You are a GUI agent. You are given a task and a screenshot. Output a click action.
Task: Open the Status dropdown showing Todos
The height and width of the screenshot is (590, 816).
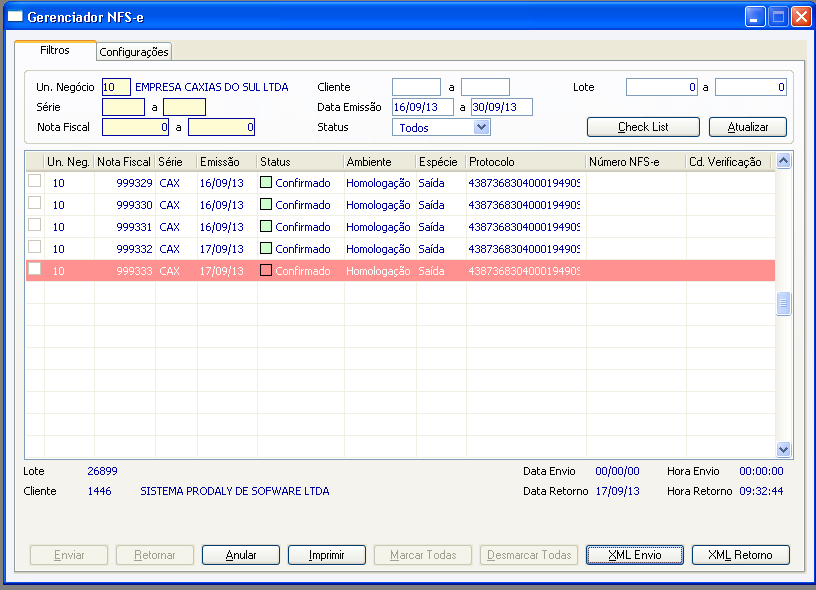point(441,127)
